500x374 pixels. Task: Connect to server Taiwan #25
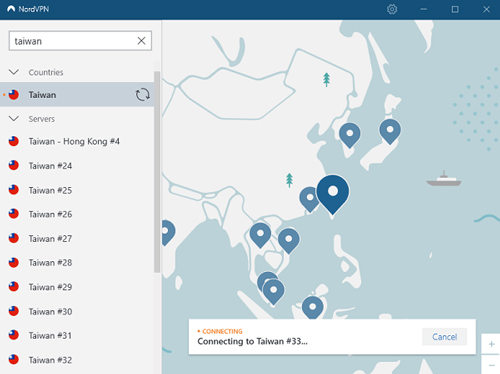[x=77, y=190]
